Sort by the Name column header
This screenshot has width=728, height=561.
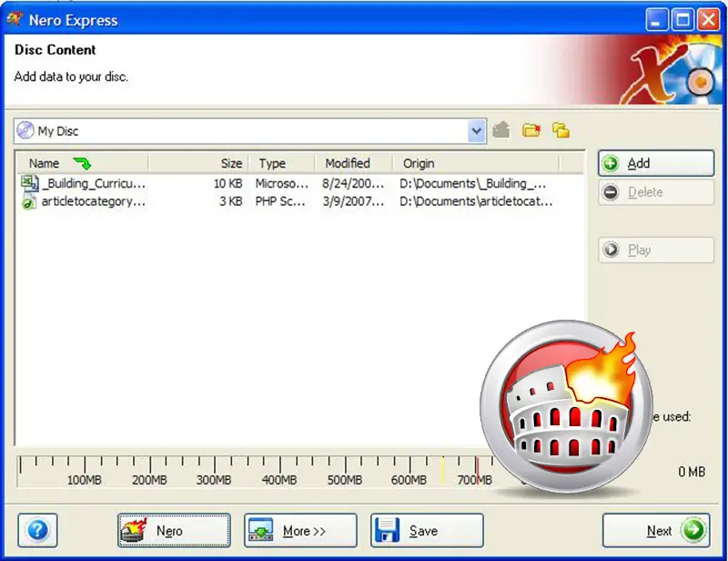[x=83, y=163]
